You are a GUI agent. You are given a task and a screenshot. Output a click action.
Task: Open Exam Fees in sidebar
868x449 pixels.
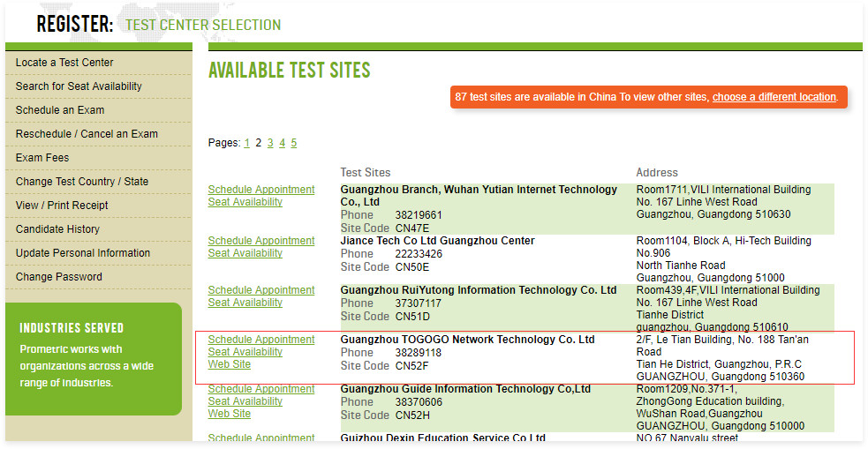click(42, 158)
